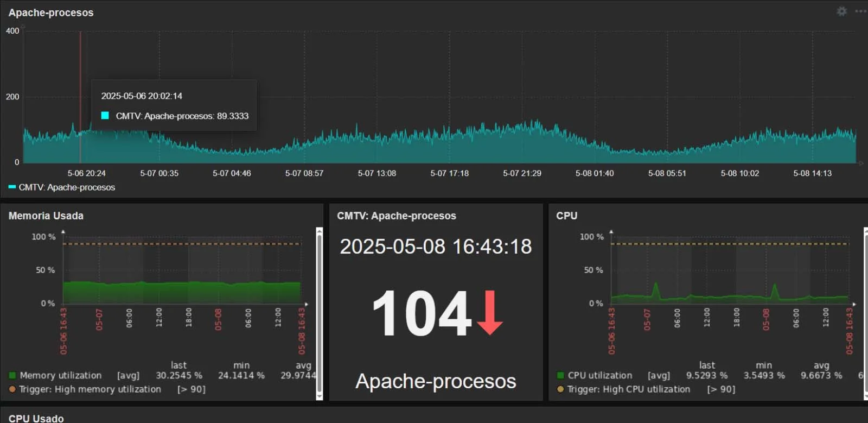Click the x-axis label 5-07 13:08
Image resolution: width=868 pixels, height=423 pixels.
(377, 173)
